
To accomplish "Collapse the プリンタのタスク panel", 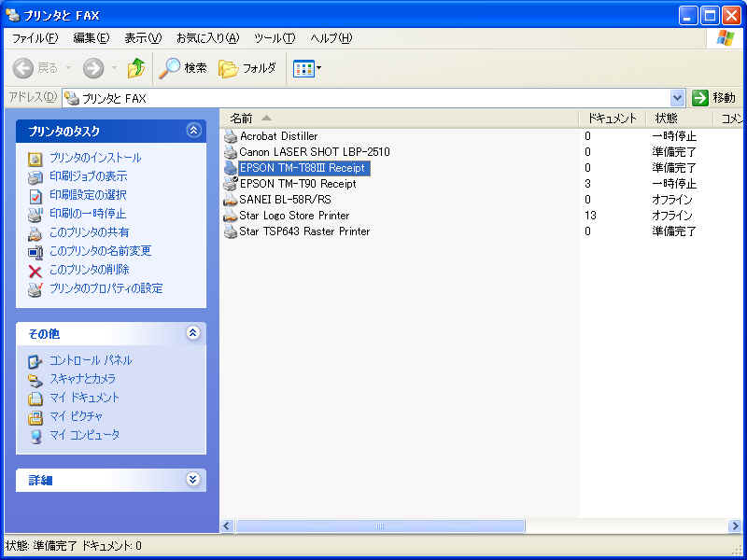I will click(193, 131).
